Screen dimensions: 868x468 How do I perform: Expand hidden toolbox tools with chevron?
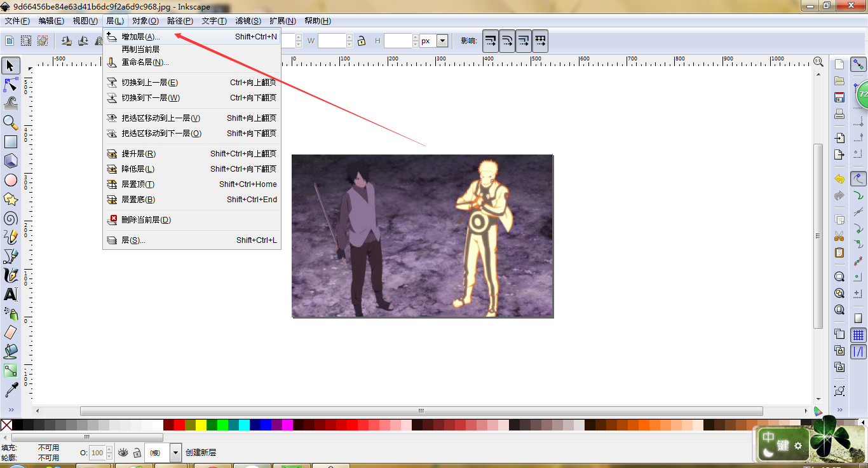point(11,410)
